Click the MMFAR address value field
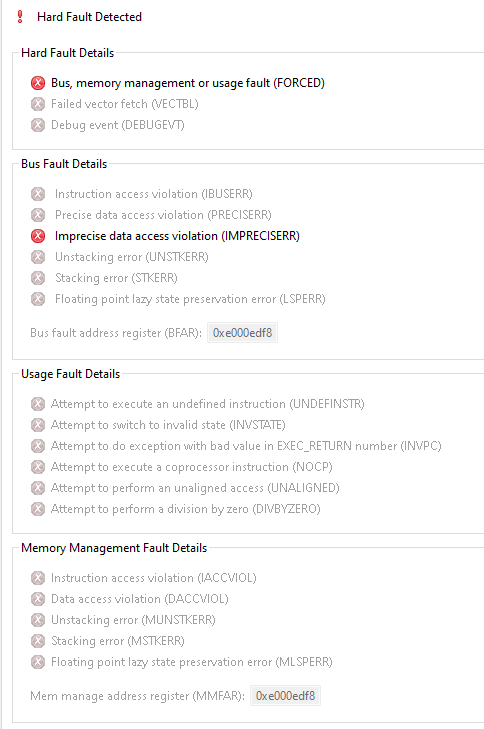 tap(285, 696)
